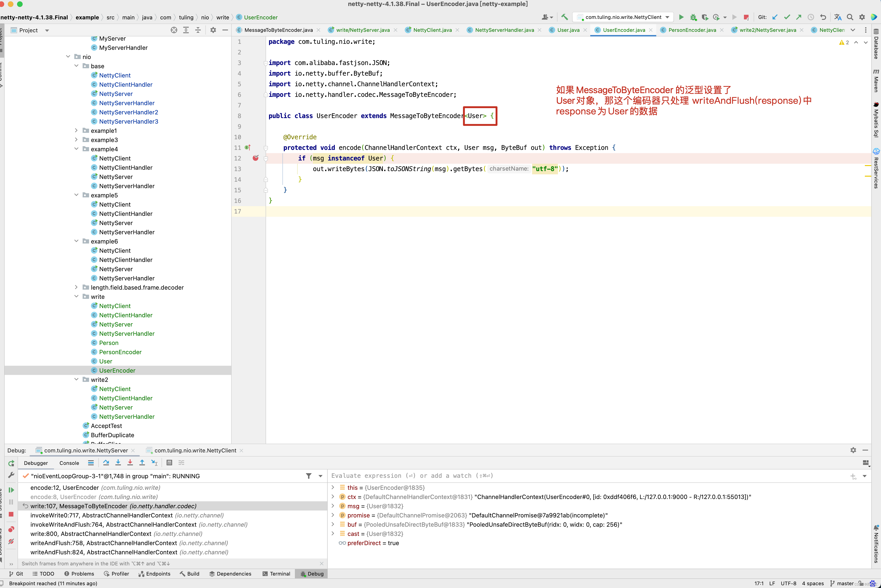Click the Force Step Into red arrow
Screen dimensions: 881x588
130,463
